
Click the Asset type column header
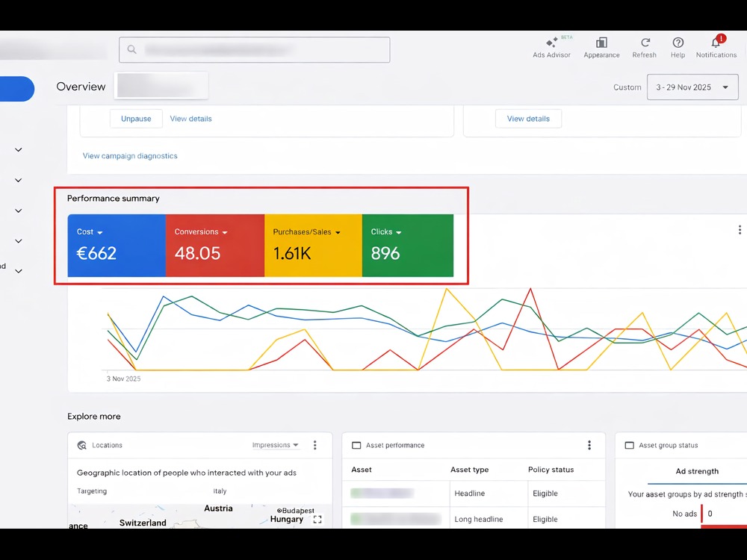tap(470, 470)
